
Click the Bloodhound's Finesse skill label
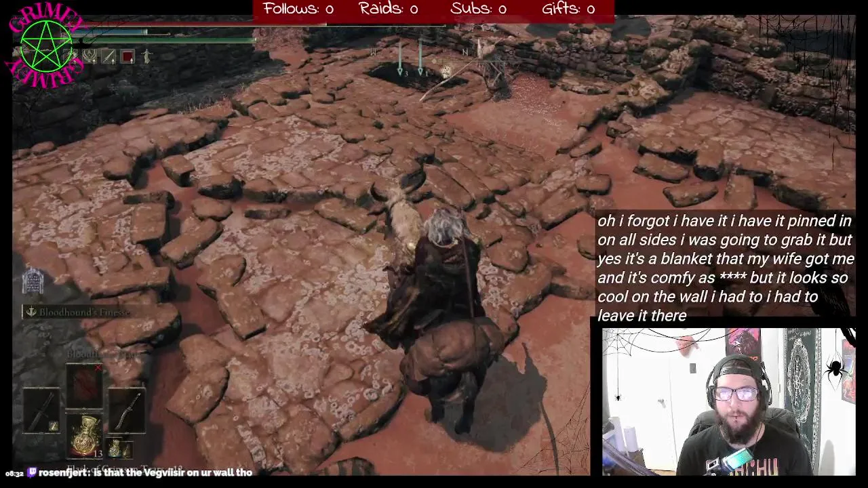tap(84, 312)
